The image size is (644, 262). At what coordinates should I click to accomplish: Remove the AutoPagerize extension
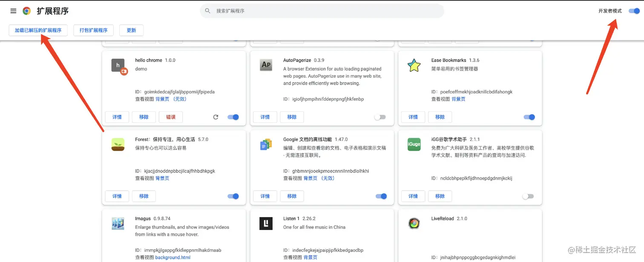click(292, 117)
